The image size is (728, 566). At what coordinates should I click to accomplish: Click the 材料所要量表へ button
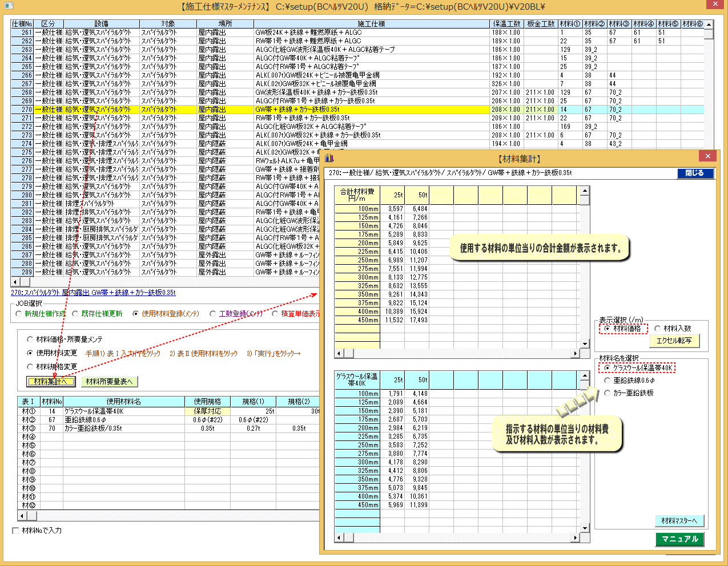click(x=109, y=382)
